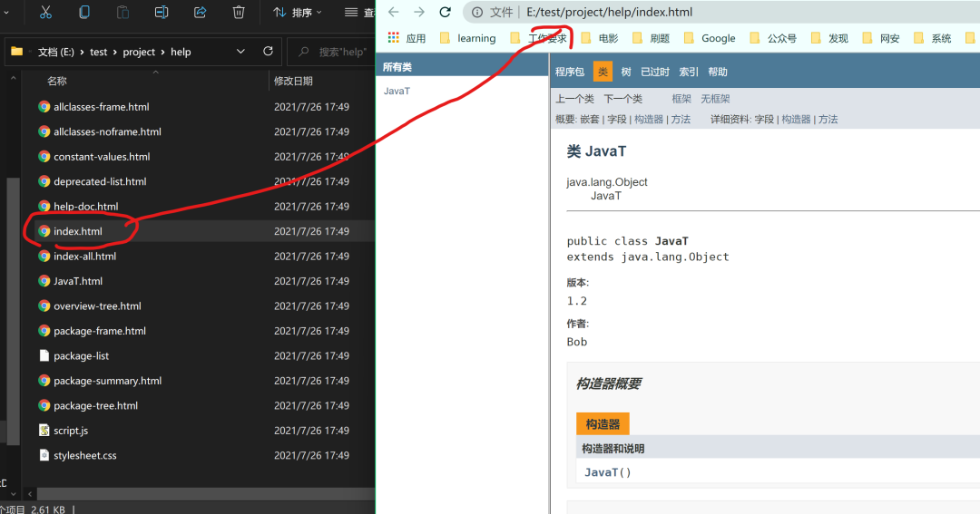
Task: Refresh the help folder in Explorer
Action: click(268, 51)
